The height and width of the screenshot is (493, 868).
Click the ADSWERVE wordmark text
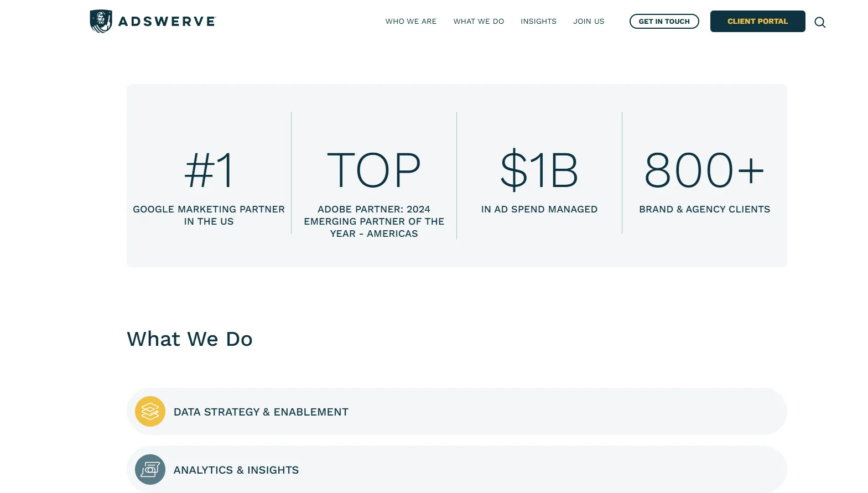[167, 22]
